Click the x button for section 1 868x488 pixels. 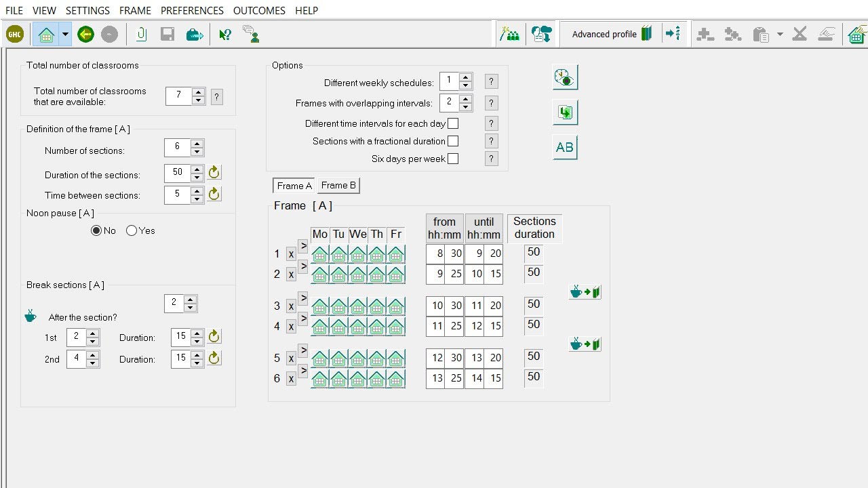(291, 254)
